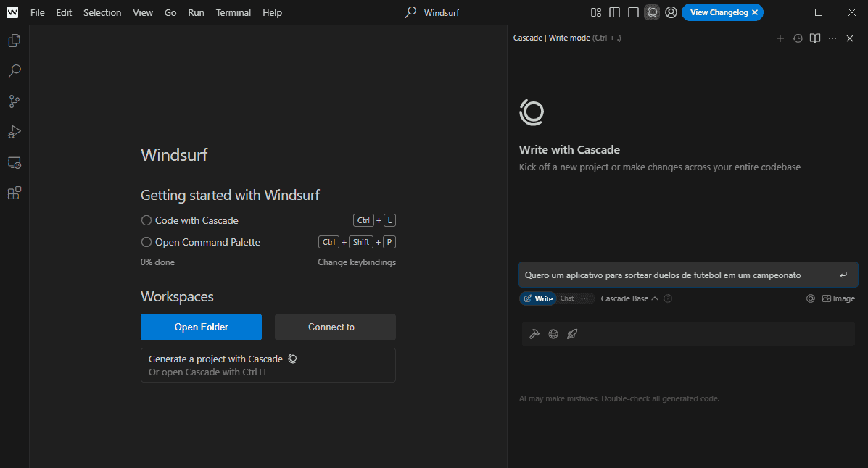
Task: Click the Cascade icon beside Generate a project
Action: point(292,359)
